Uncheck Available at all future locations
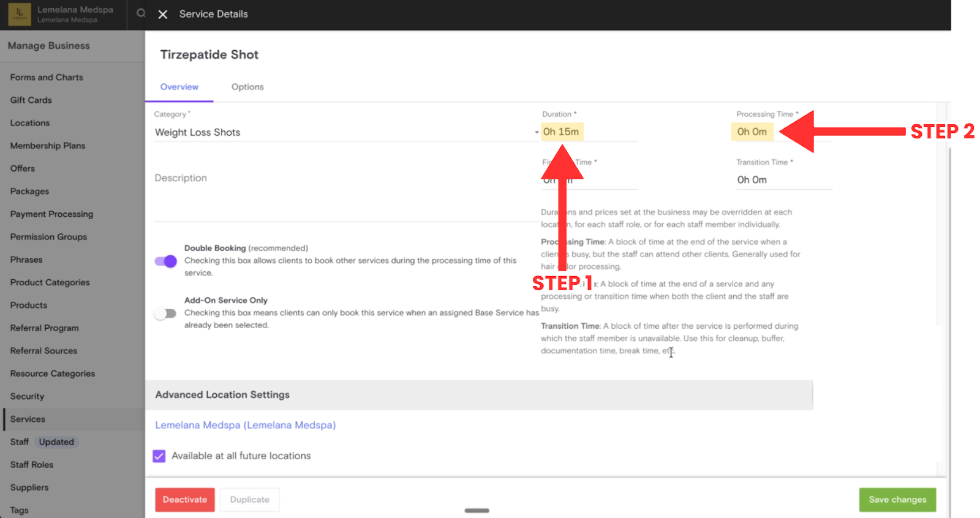980x518 pixels. (159, 456)
